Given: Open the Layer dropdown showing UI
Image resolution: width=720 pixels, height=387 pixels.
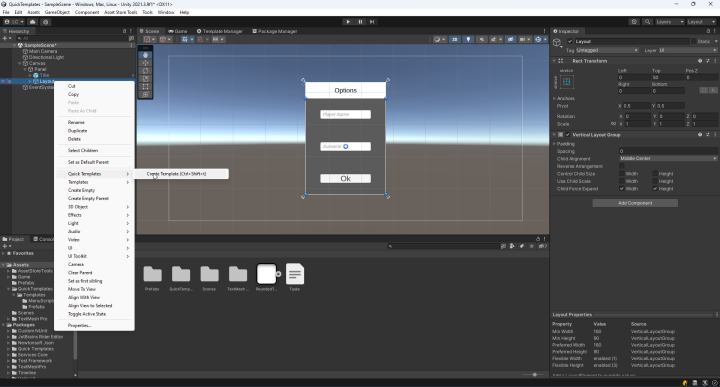Looking at the screenshot, I should [687, 50].
